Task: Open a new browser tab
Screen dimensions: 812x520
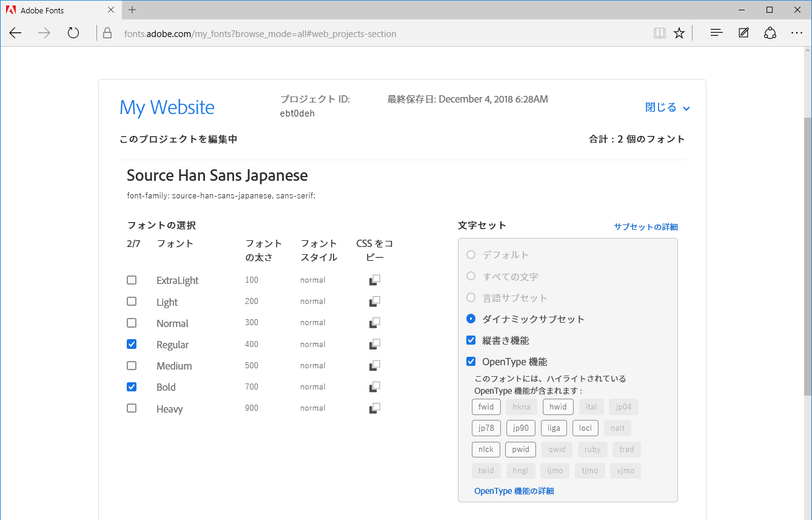Action: pos(132,10)
